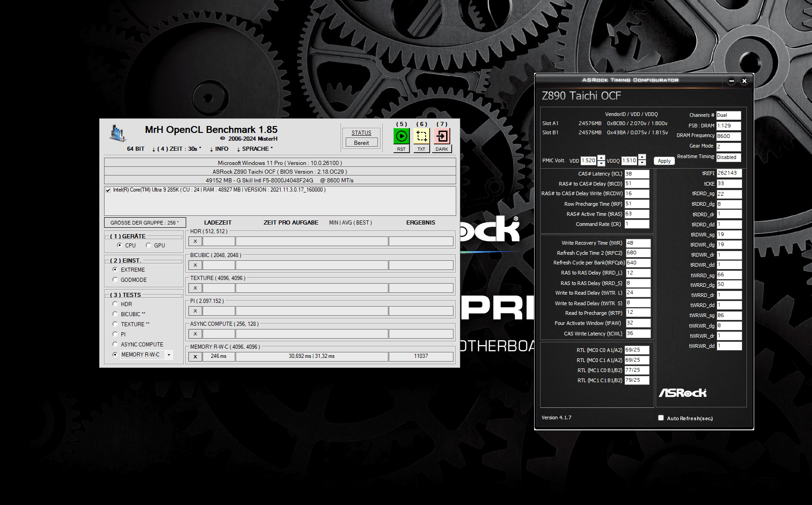Click the tRFC2 value 680 field
Image resolution: width=812 pixels, height=505 pixels.
[638, 253]
